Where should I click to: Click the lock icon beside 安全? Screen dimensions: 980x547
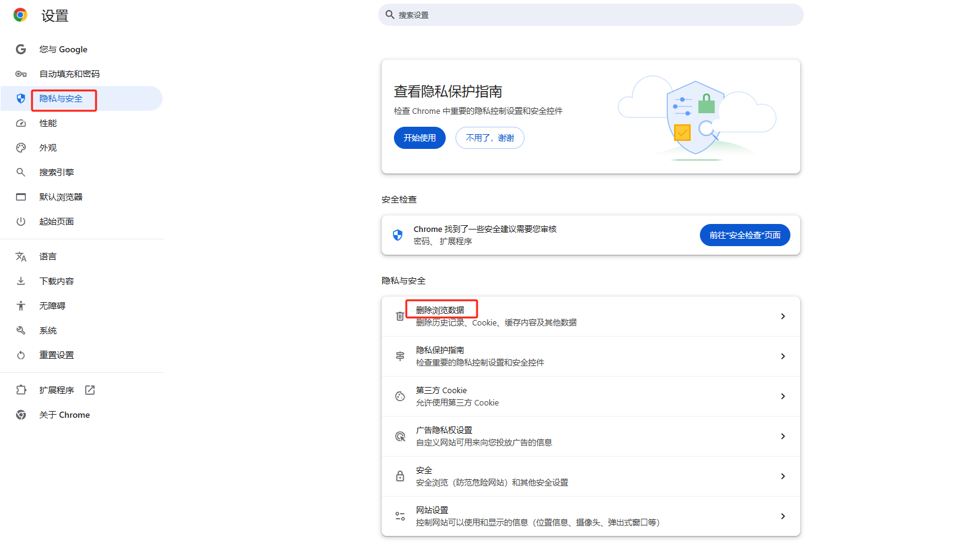(400, 476)
